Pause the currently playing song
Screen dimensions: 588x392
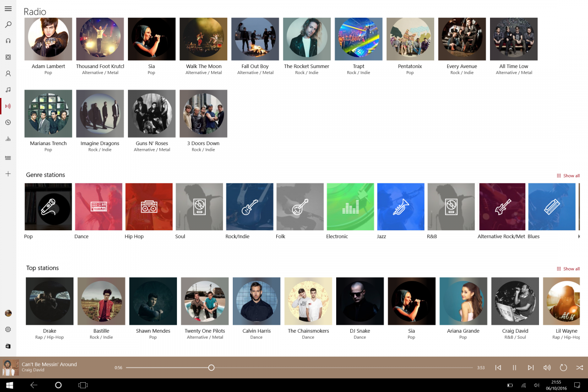514,367
